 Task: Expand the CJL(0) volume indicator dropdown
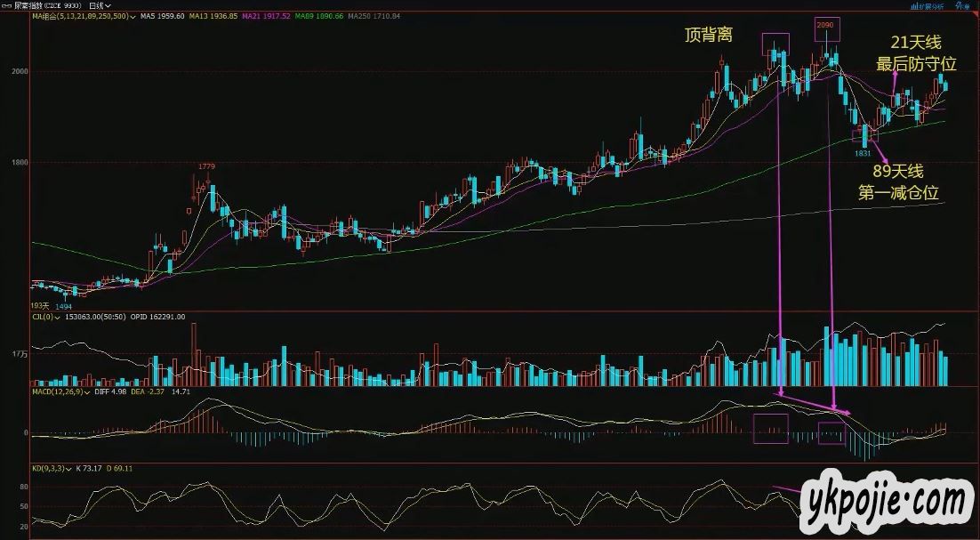tap(57, 316)
